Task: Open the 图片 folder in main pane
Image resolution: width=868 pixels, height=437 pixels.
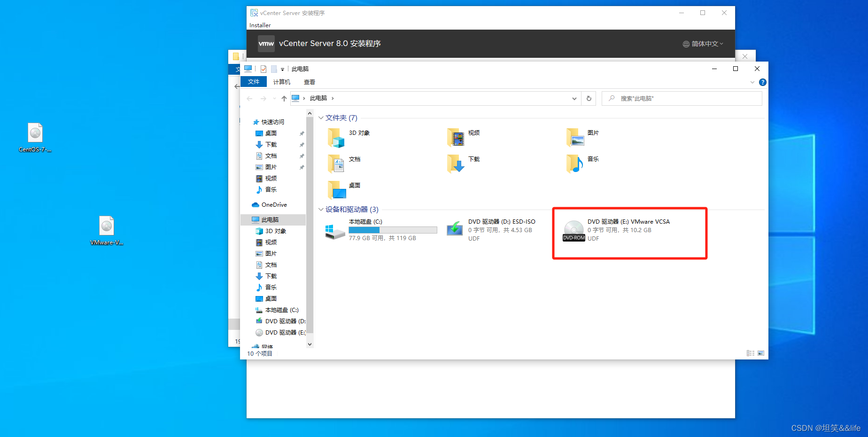Action: [x=575, y=138]
